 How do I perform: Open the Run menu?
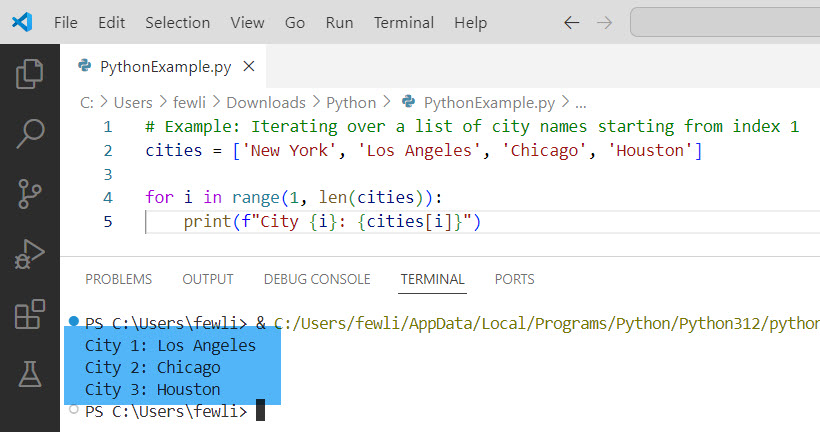pyautogui.click(x=339, y=22)
